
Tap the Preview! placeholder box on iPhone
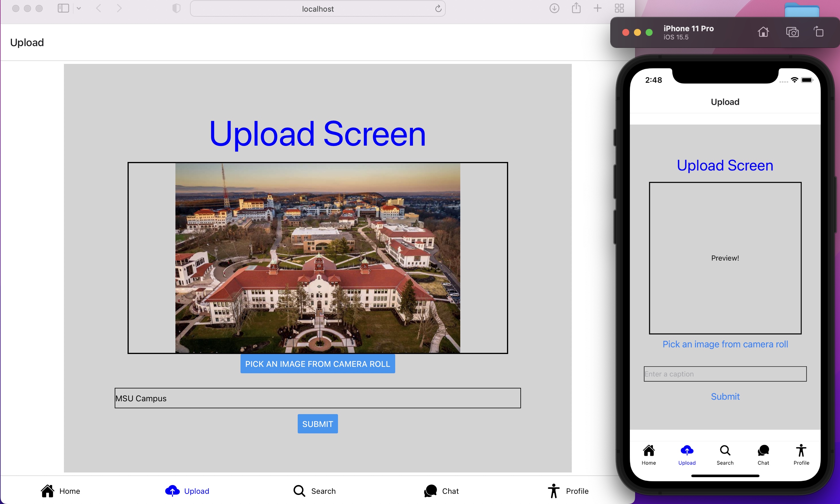pyautogui.click(x=725, y=258)
